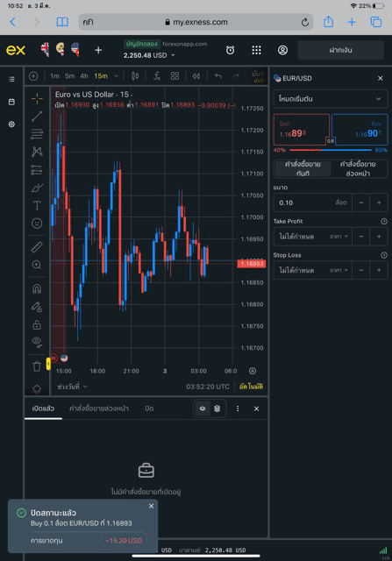Switch to คำสั่งซื้อขายล่วงหน้า pending orders tab
The width and height of the screenshot is (392, 561).
pyautogui.click(x=99, y=408)
